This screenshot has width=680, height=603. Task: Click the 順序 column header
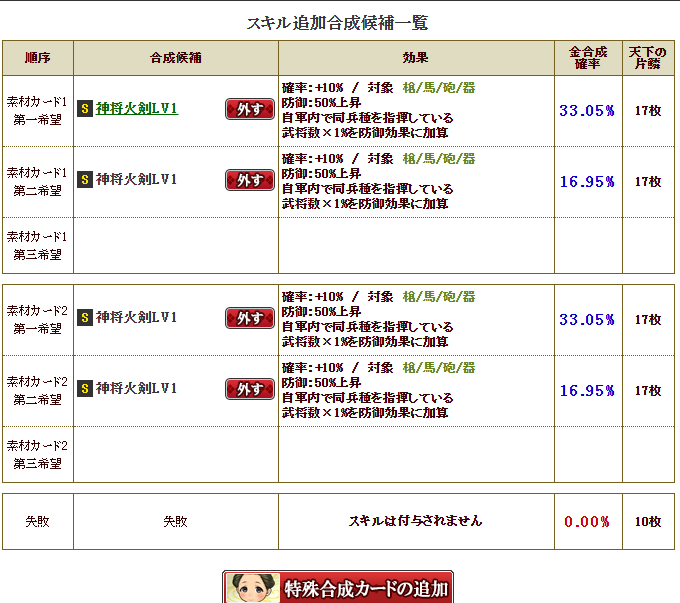[x=38, y=58]
